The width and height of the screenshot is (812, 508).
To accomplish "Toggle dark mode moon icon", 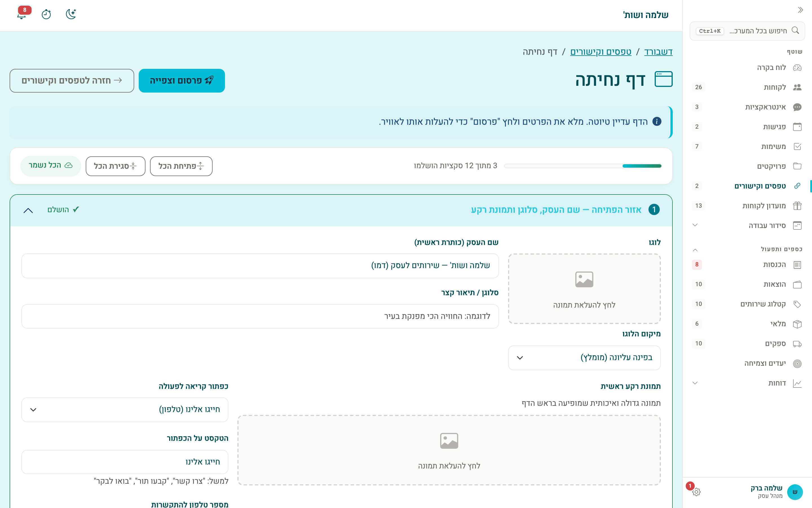I will 71,14.
